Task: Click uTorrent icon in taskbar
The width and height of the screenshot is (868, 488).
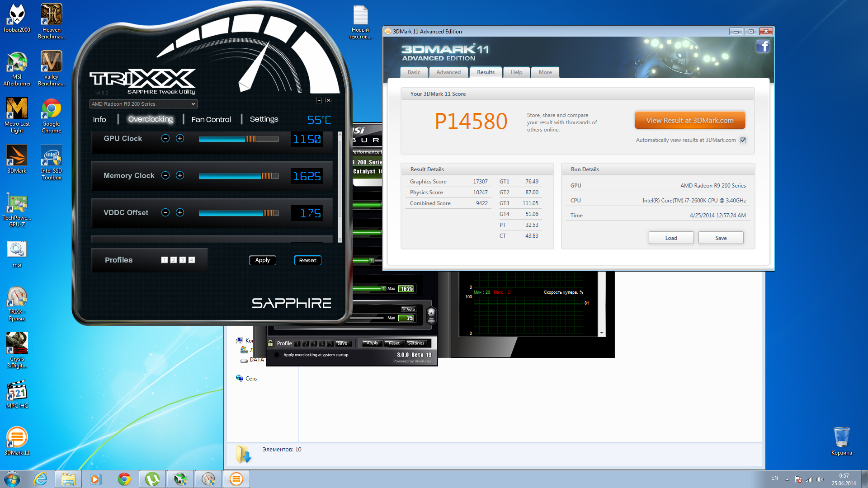Action: click(x=152, y=479)
